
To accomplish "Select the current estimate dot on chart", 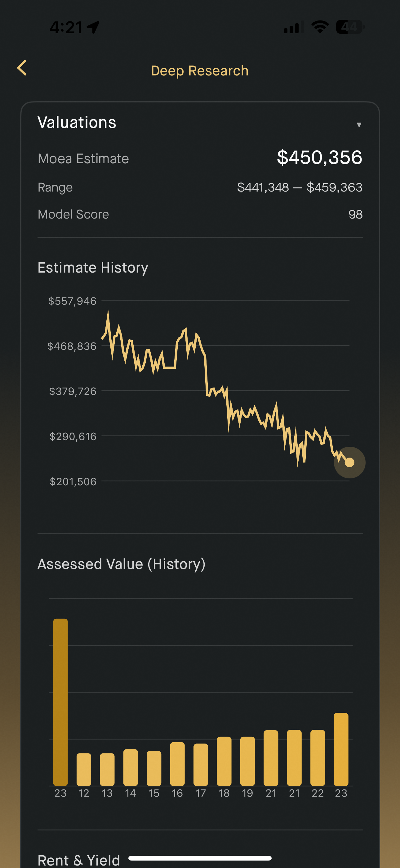I will (349, 462).
